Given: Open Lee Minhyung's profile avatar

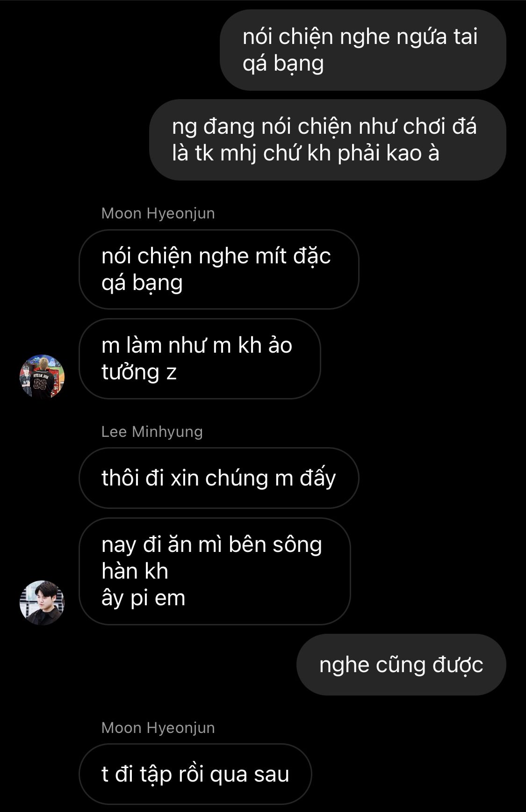Looking at the screenshot, I should [x=42, y=602].
